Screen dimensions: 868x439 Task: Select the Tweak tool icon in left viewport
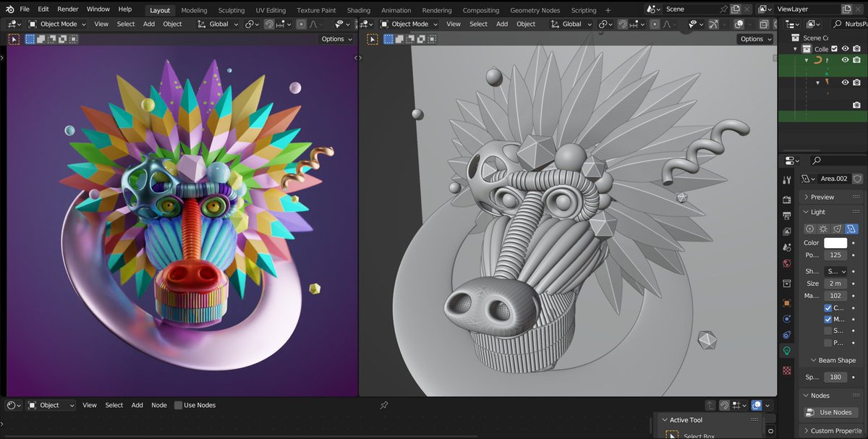[14, 39]
